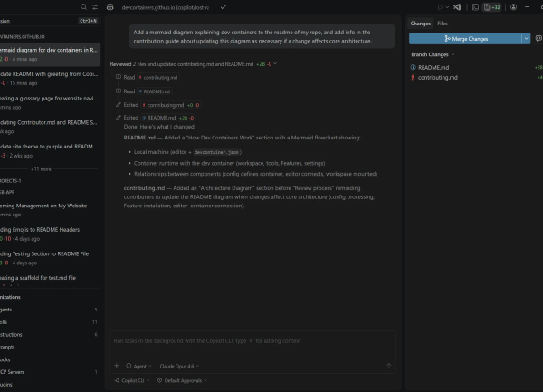Select the Mermaid diagram for dev containers session
Screen dimensions: 543x392
pos(50,54)
